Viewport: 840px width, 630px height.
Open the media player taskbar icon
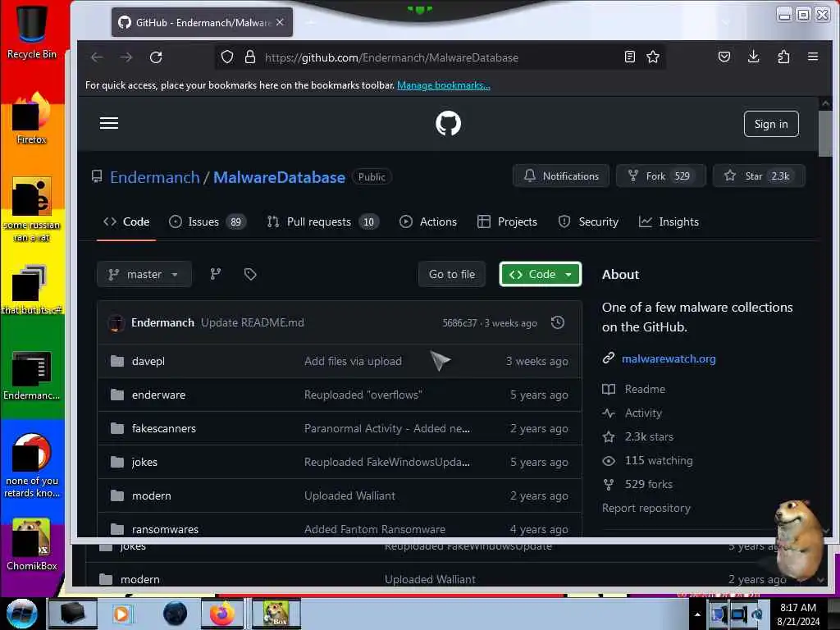point(121,614)
